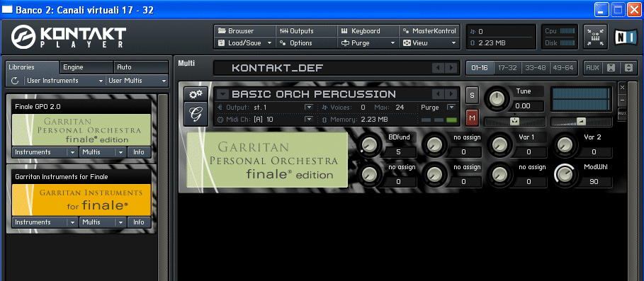Click the instrument pan slider

(x=514, y=122)
